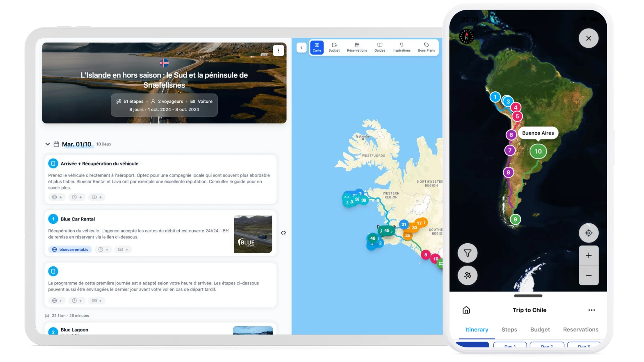The image size is (644, 362).
Task: Open the Guides book icon
Action: pos(380,47)
